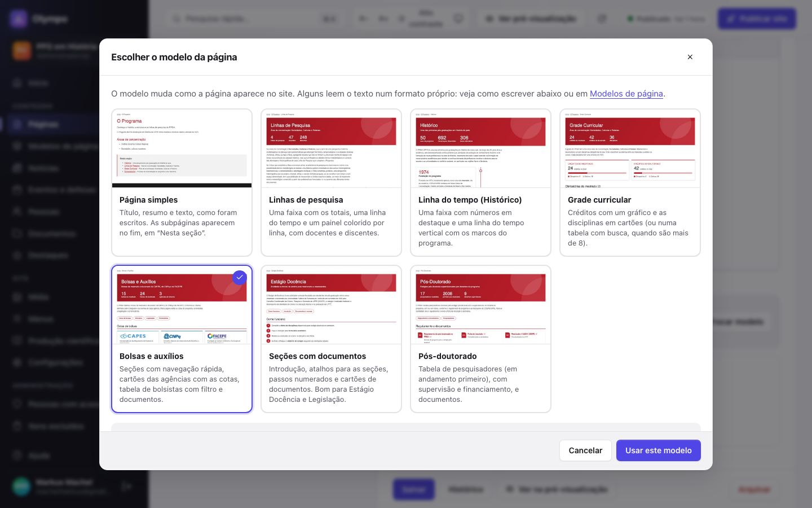Screen dimensions: 812x508
Task: Open the "Modelos de página" link
Action: [x=626, y=94]
